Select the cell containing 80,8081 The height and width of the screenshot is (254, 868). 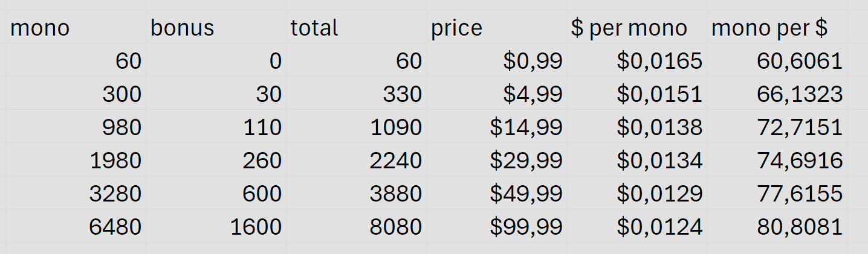pos(777,227)
